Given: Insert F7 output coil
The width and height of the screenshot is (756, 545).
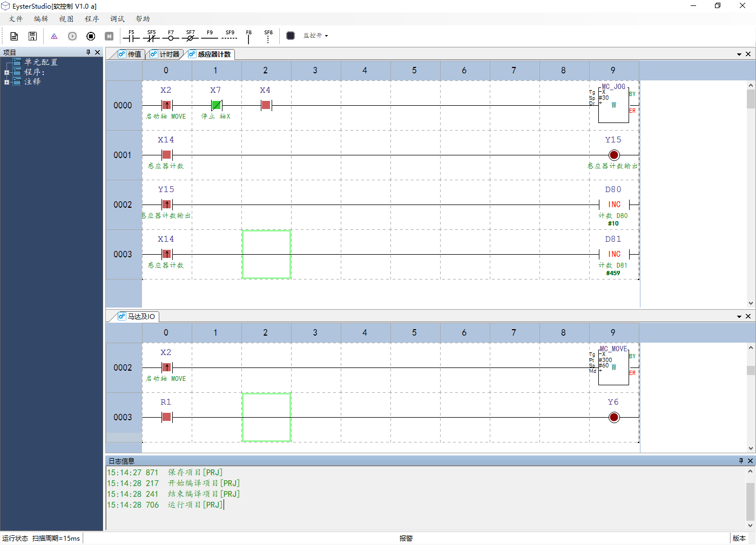Looking at the screenshot, I should coord(171,36).
